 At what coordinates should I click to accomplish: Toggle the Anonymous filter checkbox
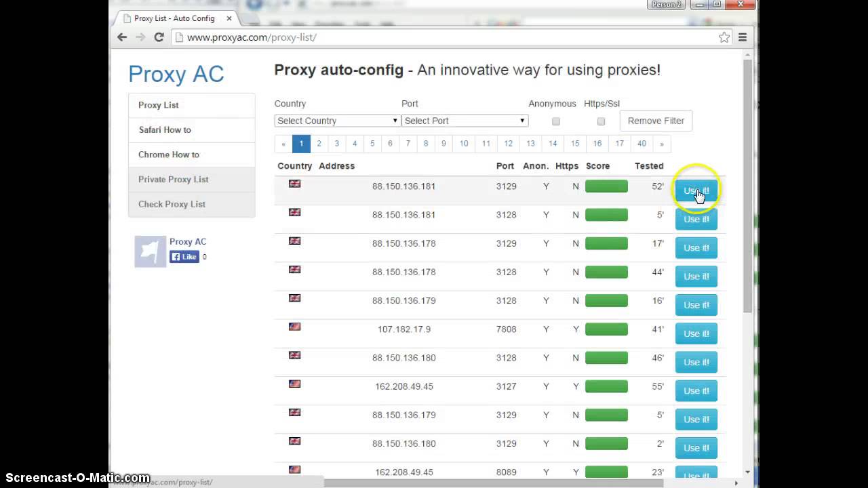(x=556, y=121)
